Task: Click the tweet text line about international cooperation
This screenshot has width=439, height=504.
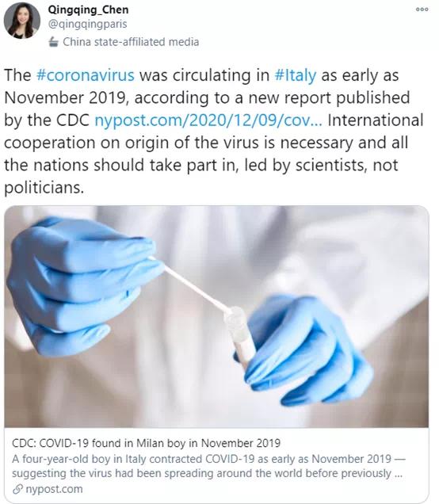Action: coord(206,143)
